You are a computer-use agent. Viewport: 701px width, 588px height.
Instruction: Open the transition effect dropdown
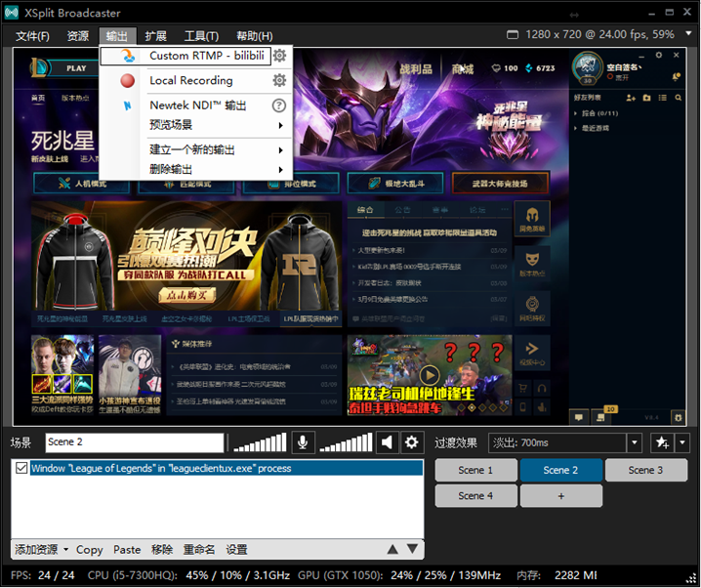click(x=634, y=443)
